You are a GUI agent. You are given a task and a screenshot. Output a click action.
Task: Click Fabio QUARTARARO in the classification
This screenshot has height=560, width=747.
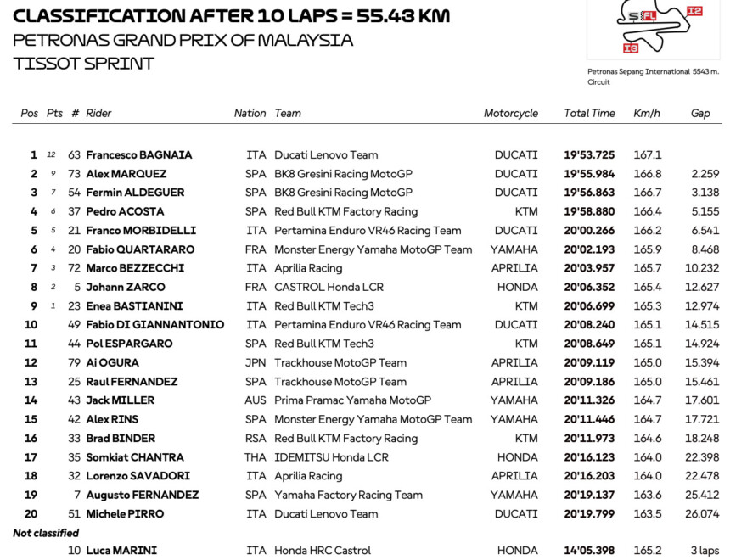click(x=140, y=249)
